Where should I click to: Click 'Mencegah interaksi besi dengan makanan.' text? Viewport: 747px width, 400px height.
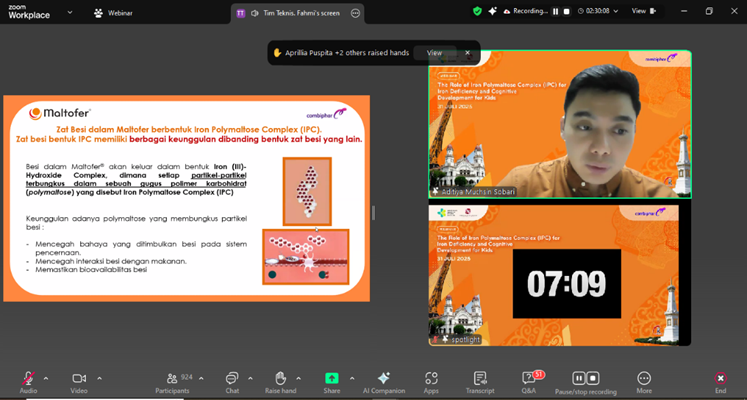click(x=111, y=261)
